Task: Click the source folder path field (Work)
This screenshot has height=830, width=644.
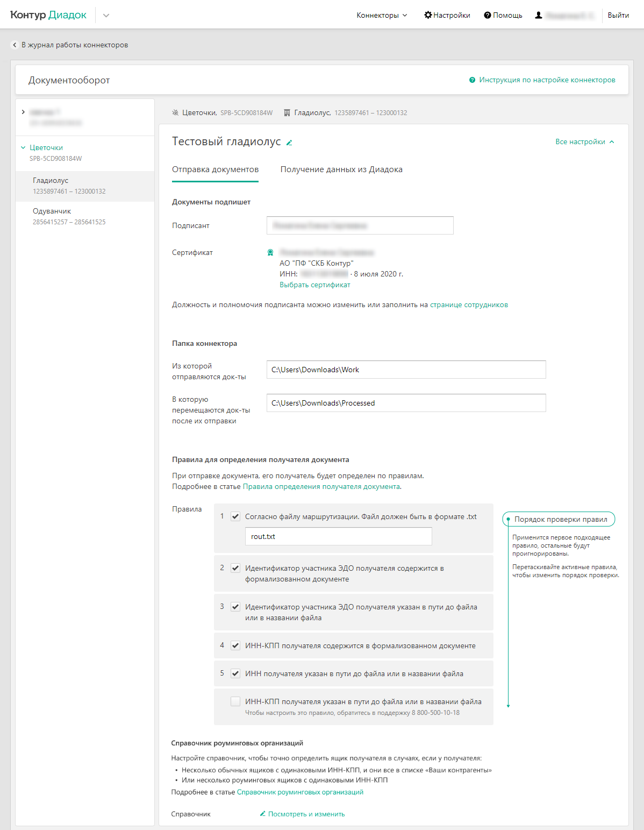Action: tap(406, 370)
